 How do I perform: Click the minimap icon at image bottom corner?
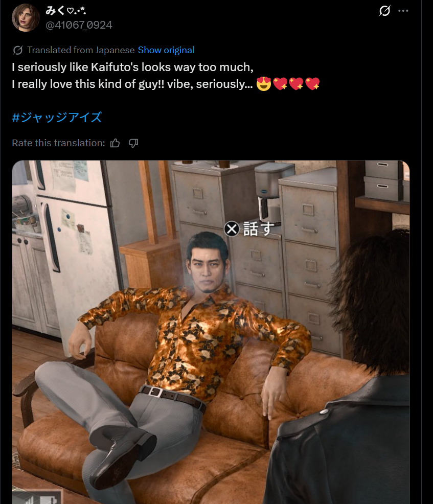coord(38,497)
